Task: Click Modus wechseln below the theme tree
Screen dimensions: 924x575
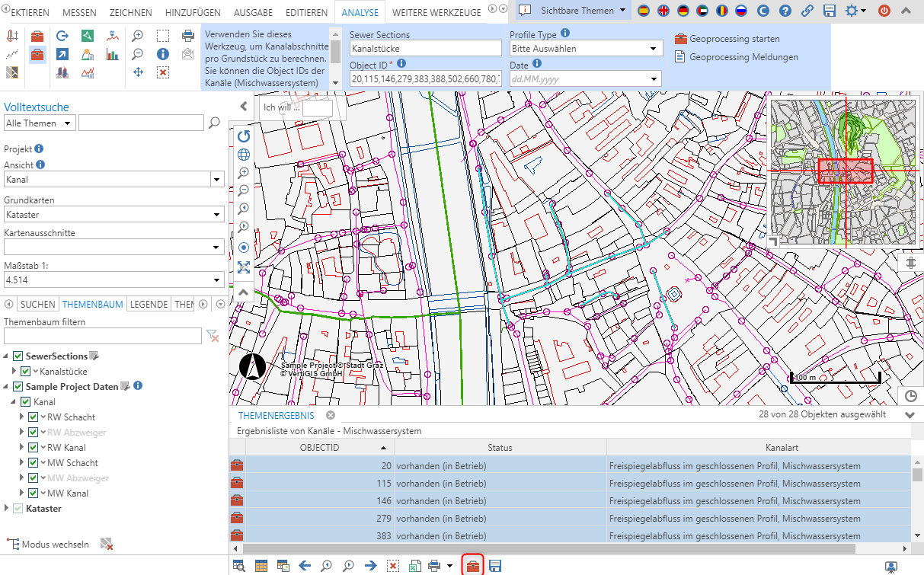Action: click(x=55, y=545)
